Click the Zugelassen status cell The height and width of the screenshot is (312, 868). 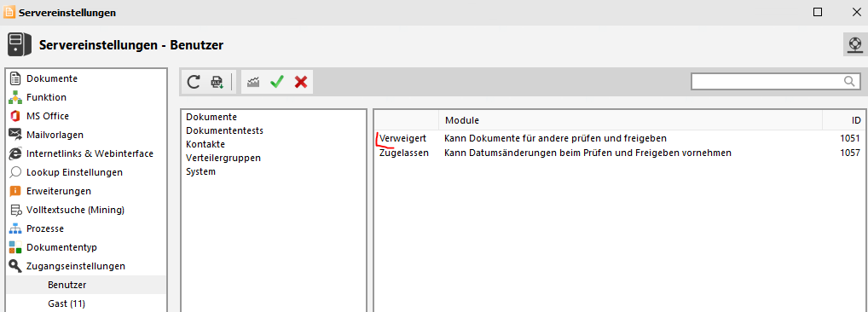point(404,153)
